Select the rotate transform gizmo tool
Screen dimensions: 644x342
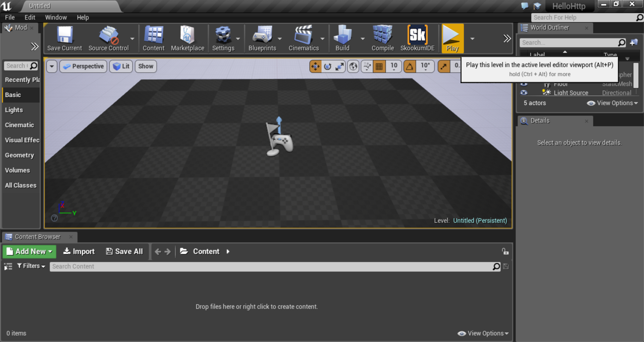tap(328, 66)
